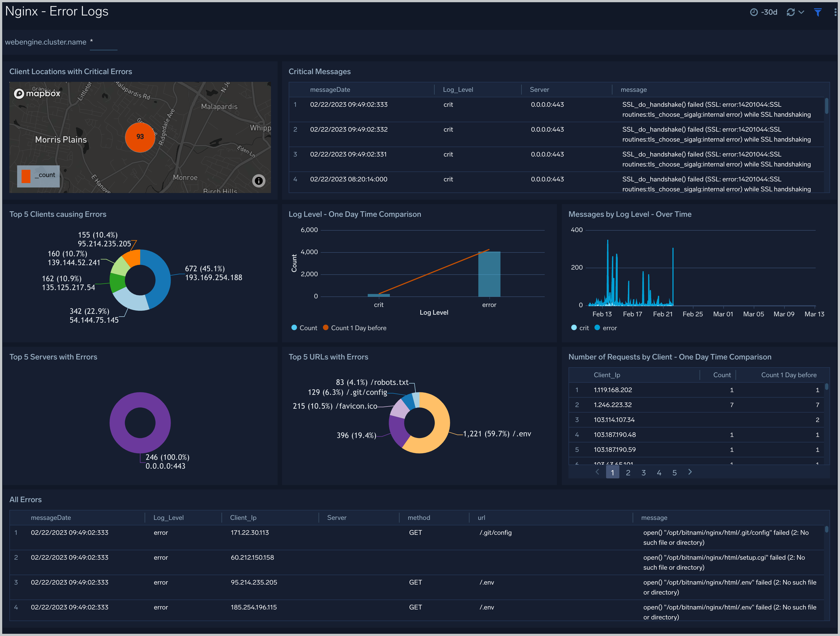Click the Critical Messages table scrollbar

827,106
